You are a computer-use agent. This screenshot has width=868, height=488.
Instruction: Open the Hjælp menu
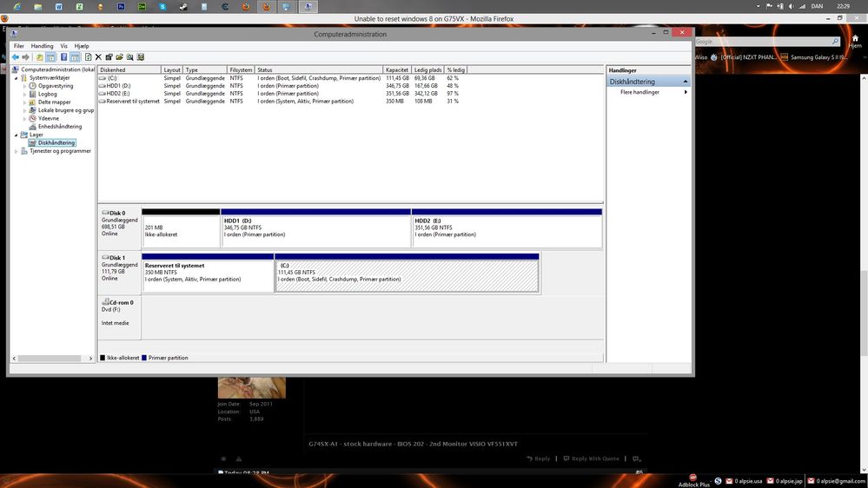click(82, 46)
